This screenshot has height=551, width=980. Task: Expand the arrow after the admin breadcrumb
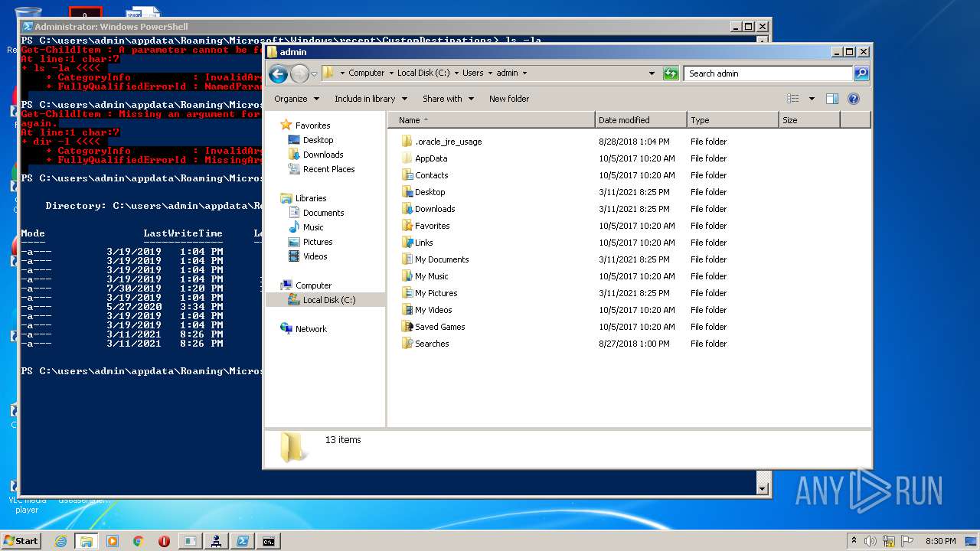pyautogui.click(x=524, y=73)
